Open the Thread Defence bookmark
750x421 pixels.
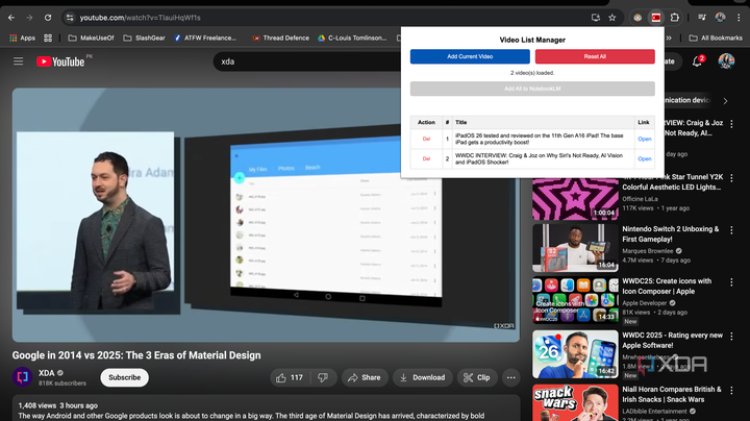coord(281,38)
